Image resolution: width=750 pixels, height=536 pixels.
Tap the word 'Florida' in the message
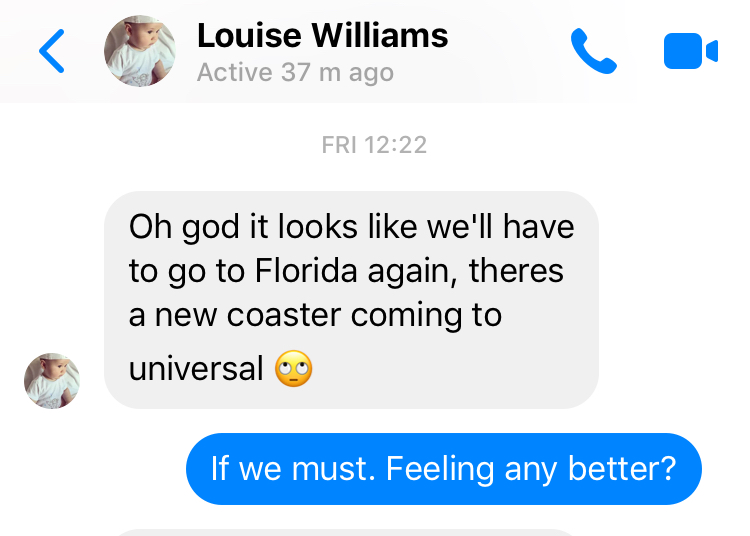point(306,271)
